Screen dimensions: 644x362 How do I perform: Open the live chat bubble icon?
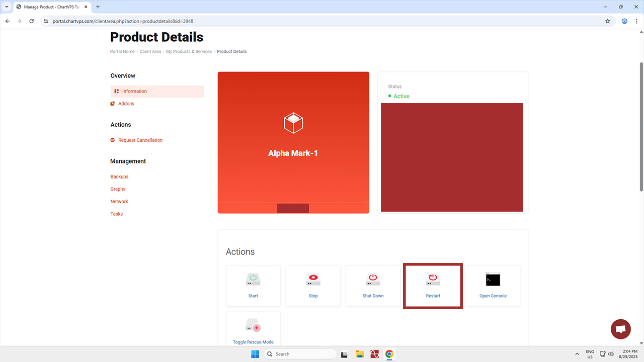(x=620, y=329)
